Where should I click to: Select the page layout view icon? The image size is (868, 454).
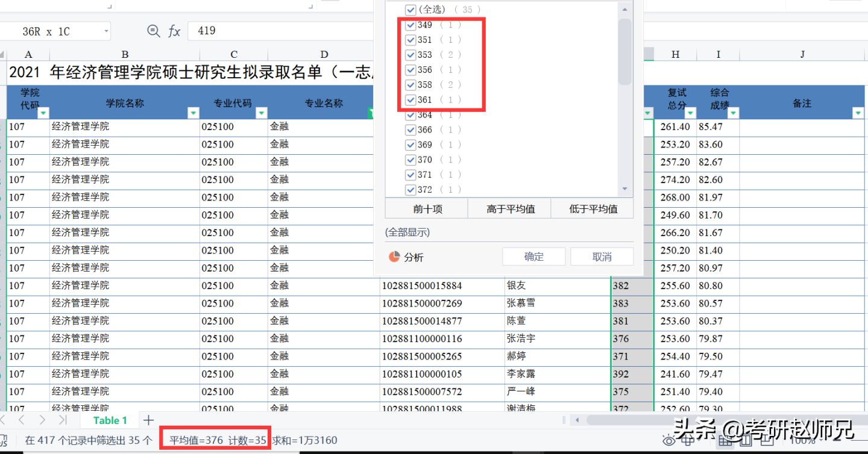pyautogui.click(x=746, y=441)
